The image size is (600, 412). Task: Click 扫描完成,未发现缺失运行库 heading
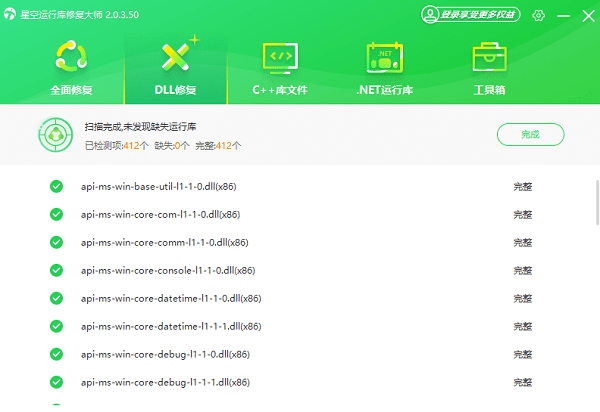(140, 127)
